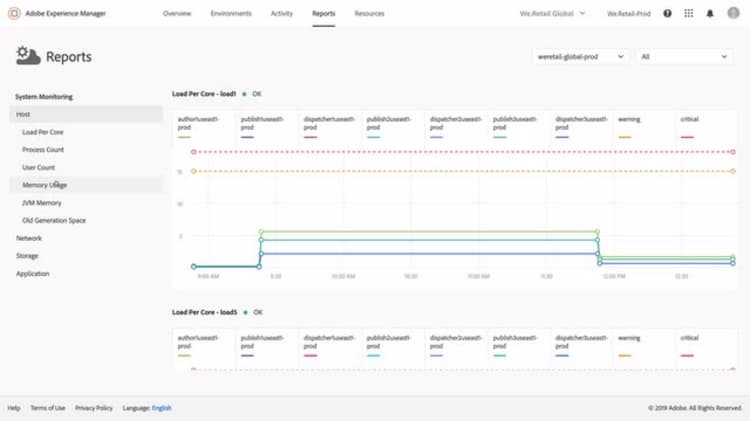
Task: Toggle dispatcher1useast1-prod series in load1 legend
Action: point(330,127)
